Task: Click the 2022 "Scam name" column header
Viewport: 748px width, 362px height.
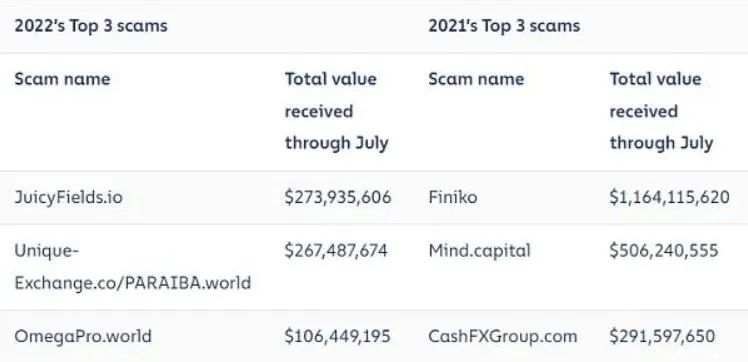Action: pyautogui.click(x=62, y=79)
